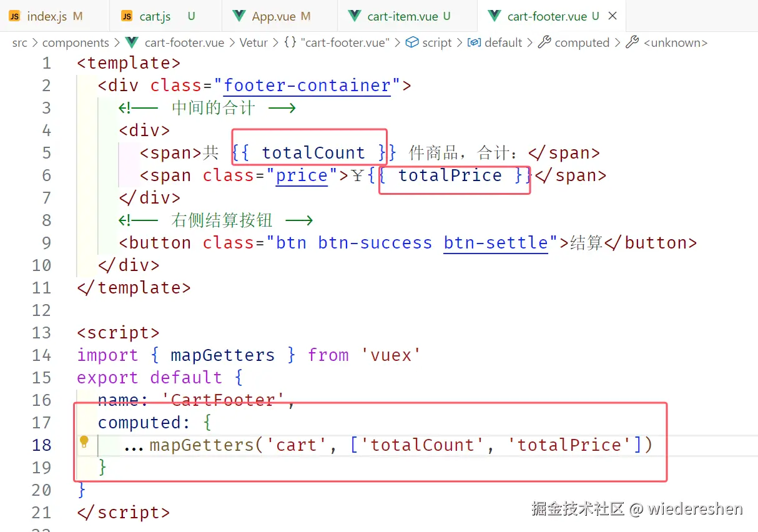Close the cart-footer.vue tab

click(613, 16)
